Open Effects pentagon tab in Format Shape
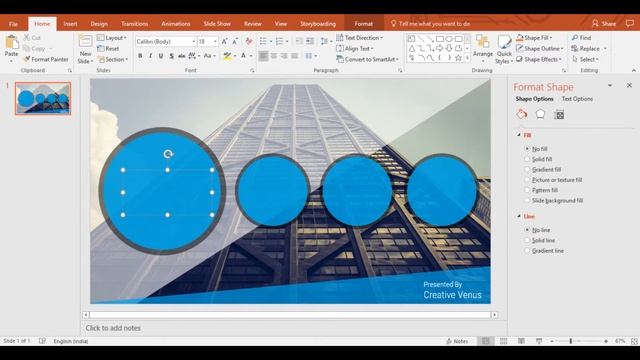The height and width of the screenshot is (360, 640). coord(540,115)
